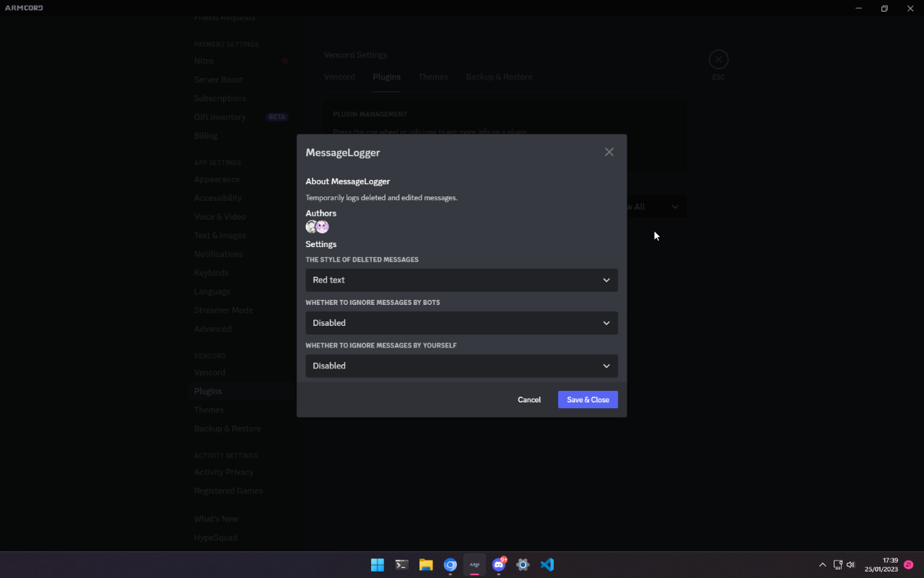Open the Backup & Restore tab

click(x=499, y=77)
